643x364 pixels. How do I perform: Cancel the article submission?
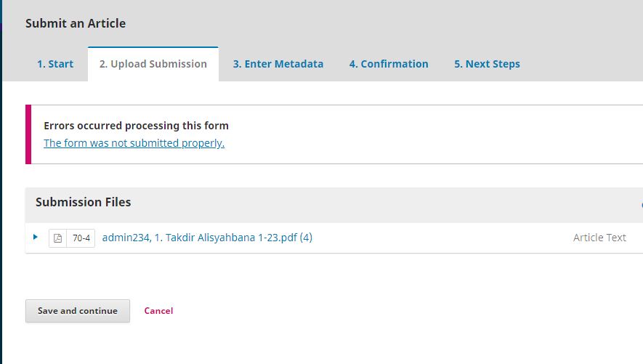point(158,311)
